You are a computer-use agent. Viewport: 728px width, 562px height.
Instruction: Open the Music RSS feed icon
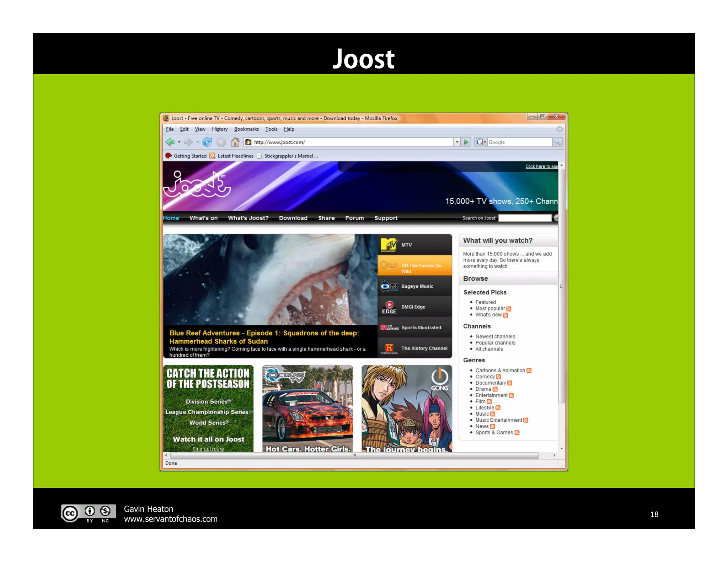492,414
